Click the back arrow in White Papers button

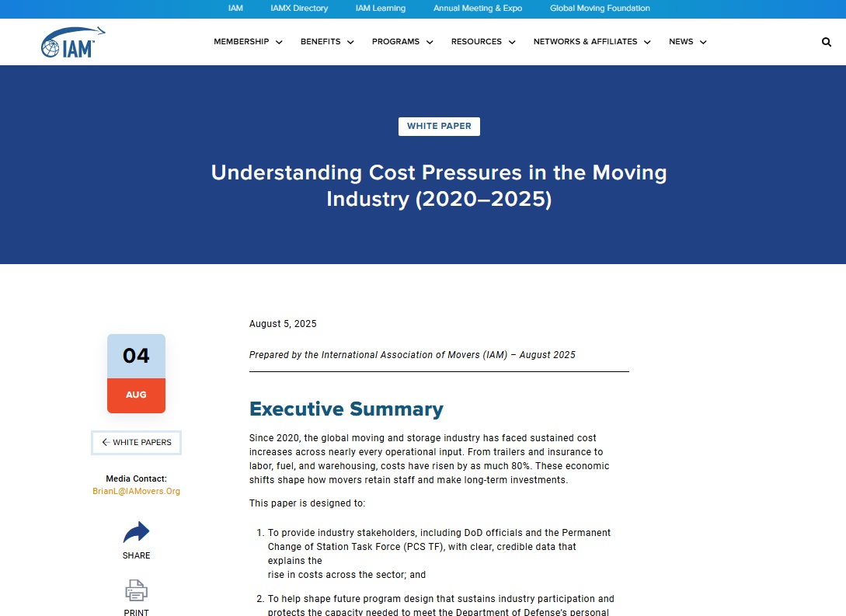coord(105,442)
